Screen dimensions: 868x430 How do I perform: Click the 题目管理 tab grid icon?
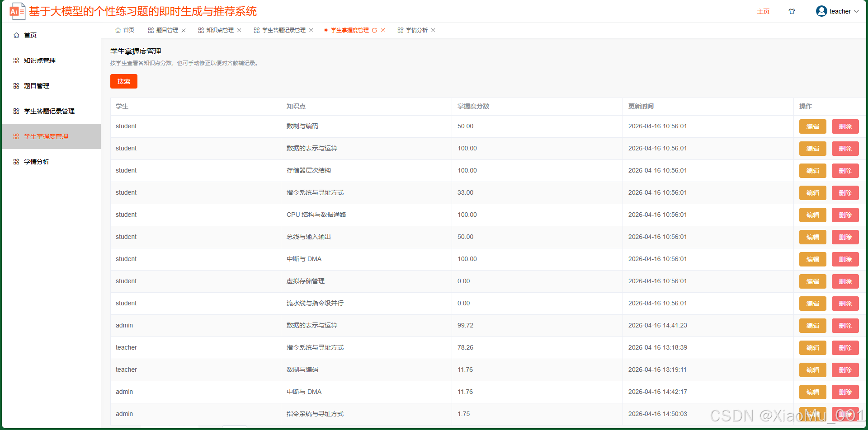151,30
